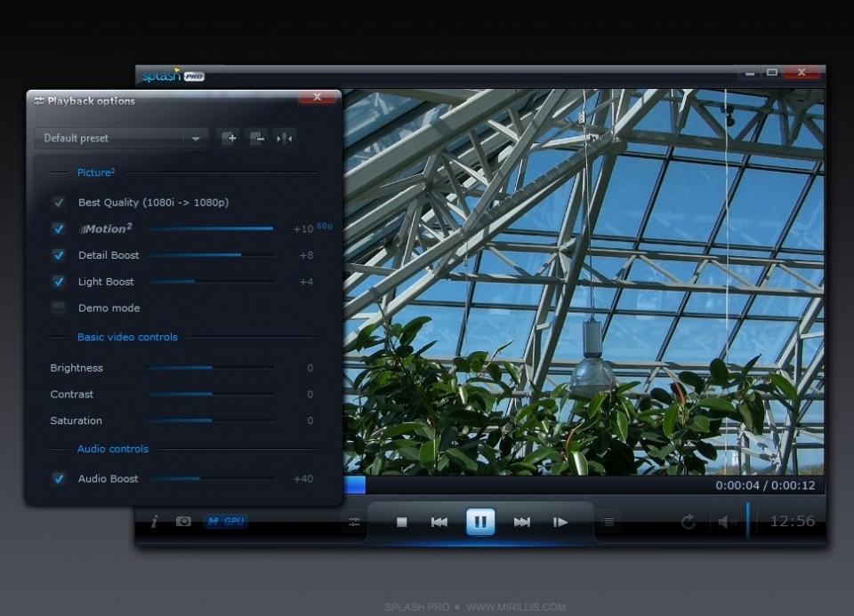Click the compare split-view preset icon
The width and height of the screenshot is (854, 616).
click(x=285, y=138)
